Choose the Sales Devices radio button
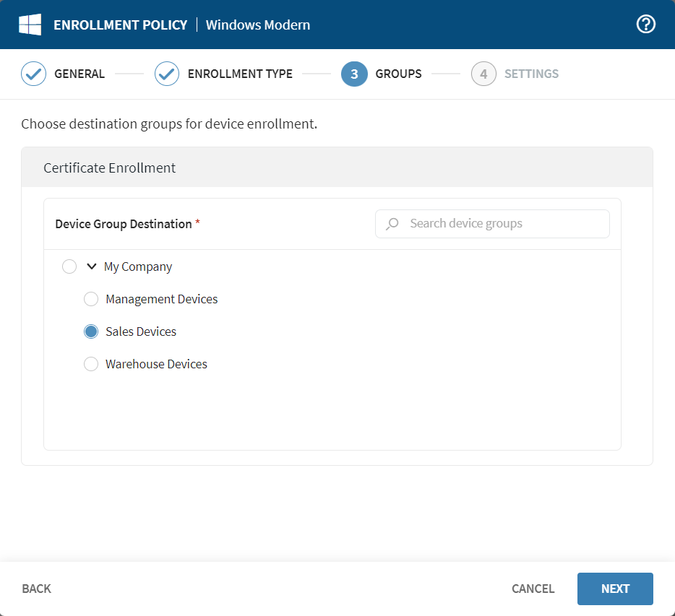 click(91, 331)
